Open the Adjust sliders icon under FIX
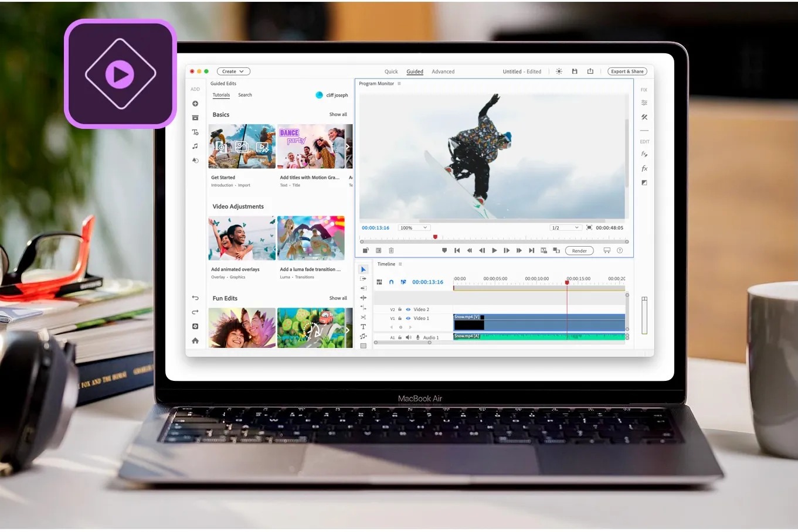 point(644,103)
